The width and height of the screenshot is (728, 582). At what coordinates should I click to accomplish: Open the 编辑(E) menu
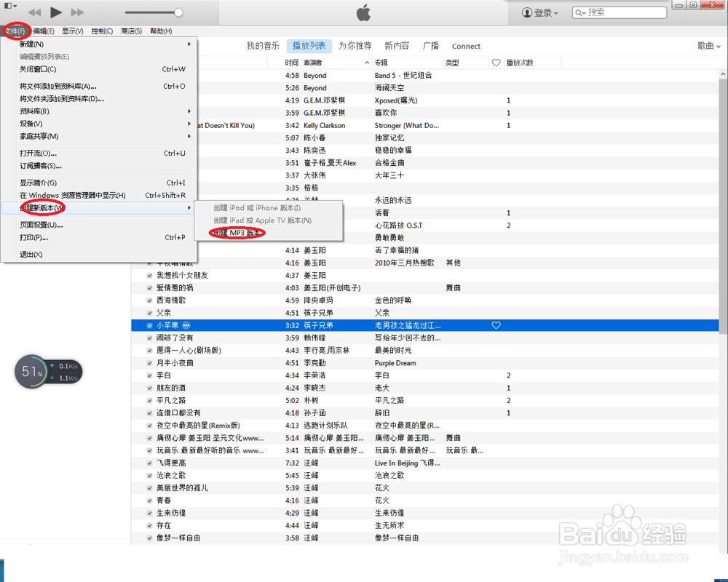pos(44,31)
